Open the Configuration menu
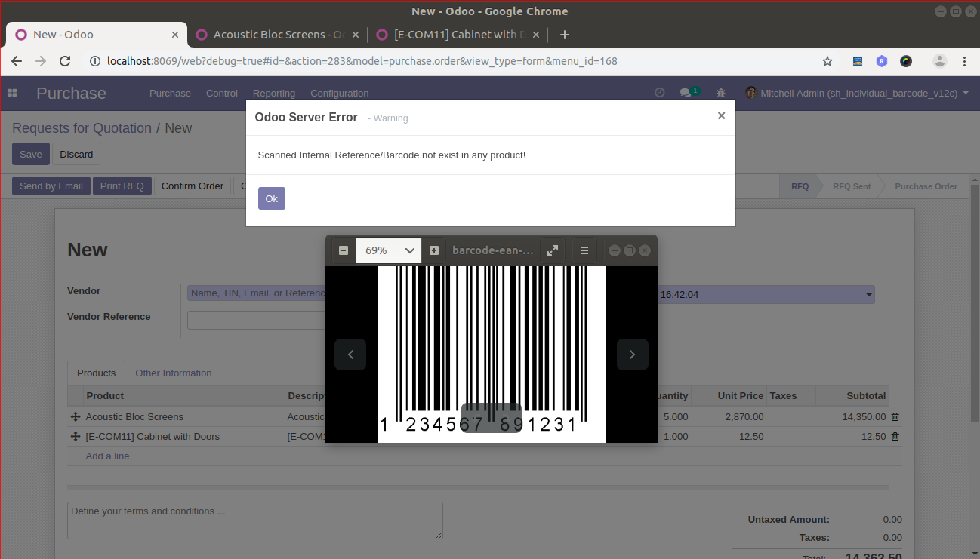 340,94
